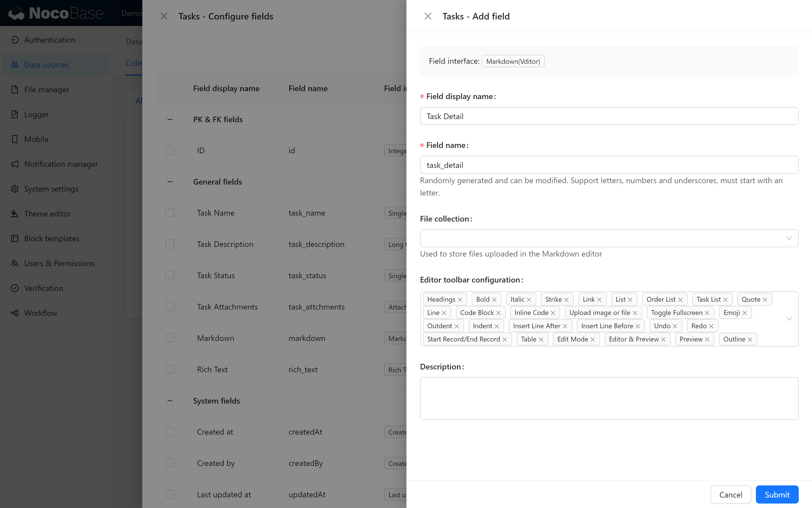Select the Last updated at row checkbox
This screenshot has height=508, width=812.
point(170,494)
